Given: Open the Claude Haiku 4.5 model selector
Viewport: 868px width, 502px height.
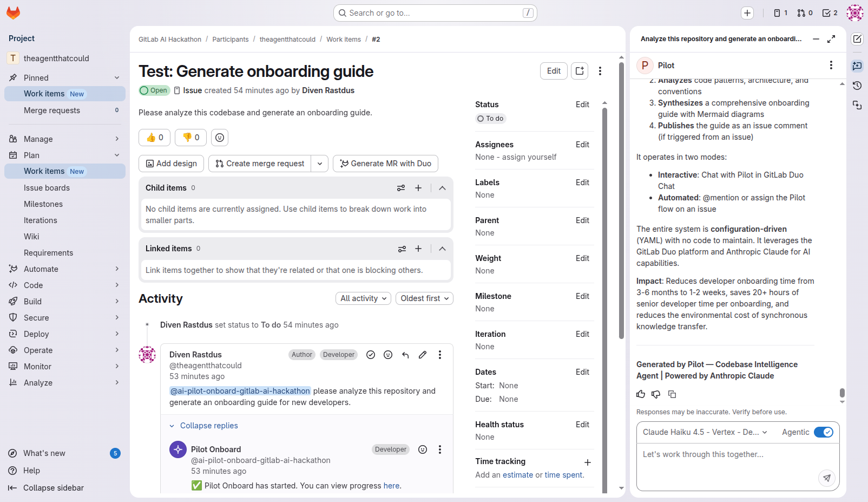Looking at the screenshot, I should pos(705,432).
